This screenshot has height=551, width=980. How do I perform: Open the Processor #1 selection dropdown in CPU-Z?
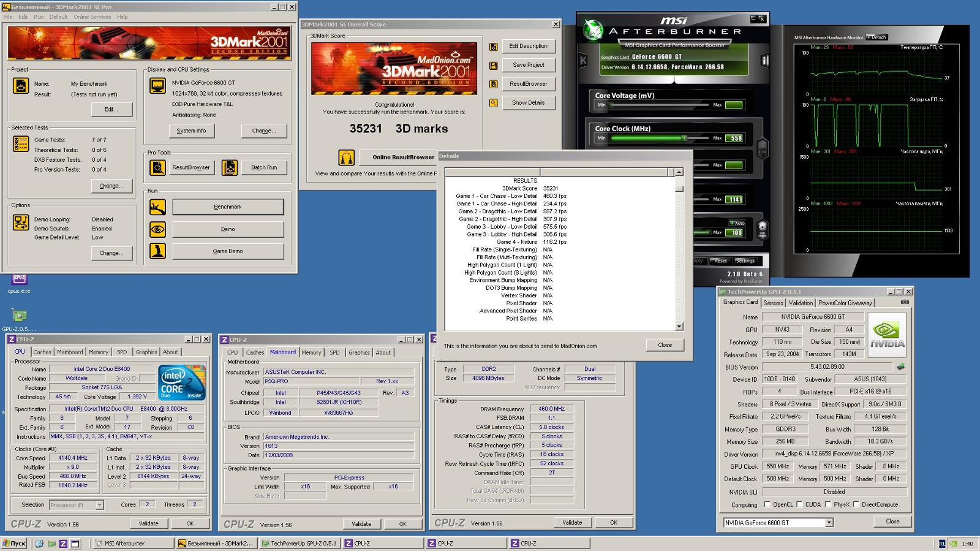coord(99,505)
